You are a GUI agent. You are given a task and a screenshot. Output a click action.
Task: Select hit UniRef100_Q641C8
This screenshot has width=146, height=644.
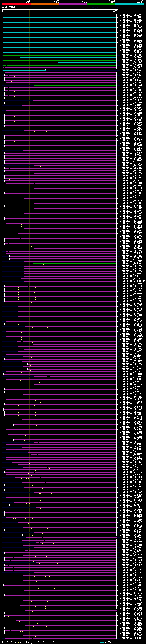click(131, 105)
